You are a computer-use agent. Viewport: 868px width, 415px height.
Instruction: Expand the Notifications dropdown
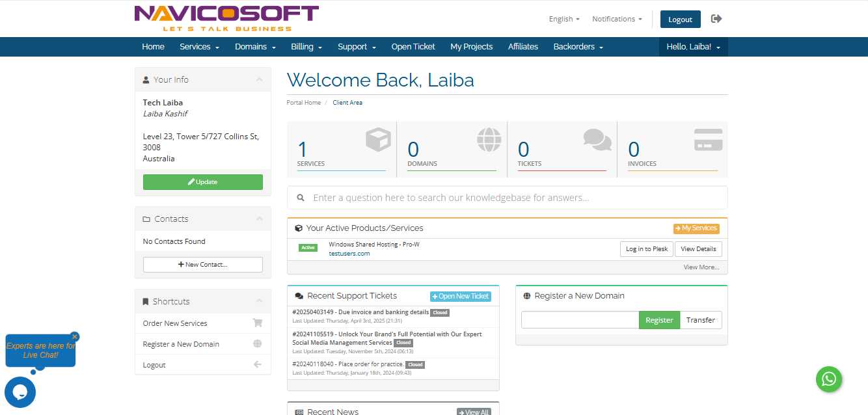[x=617, y=19]
